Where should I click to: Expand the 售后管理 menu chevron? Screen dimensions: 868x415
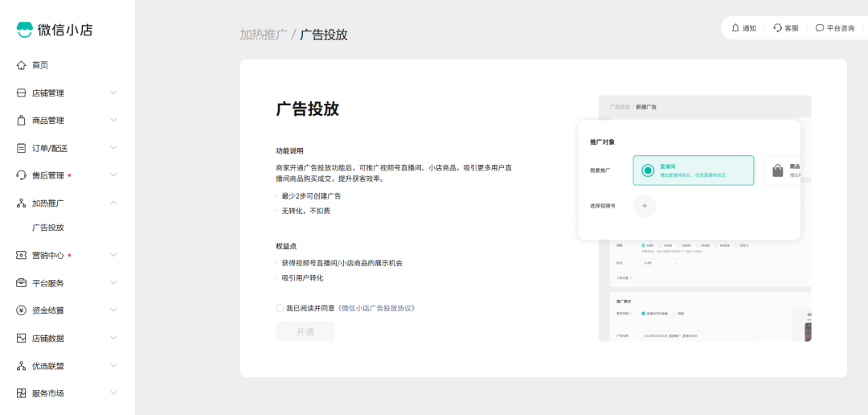(x=113, y=175)
